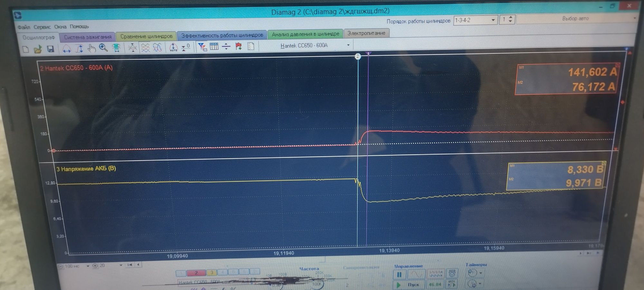The image size is (644, 290).
Task: Click the pause button in Управление
Action: pyautogui.click(x=399, y=275)
